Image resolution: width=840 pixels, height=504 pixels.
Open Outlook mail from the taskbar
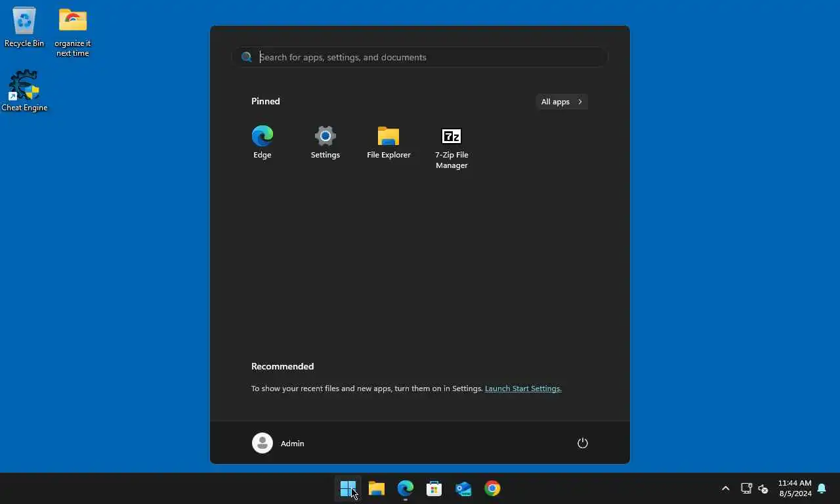click(x=463, y=488)
